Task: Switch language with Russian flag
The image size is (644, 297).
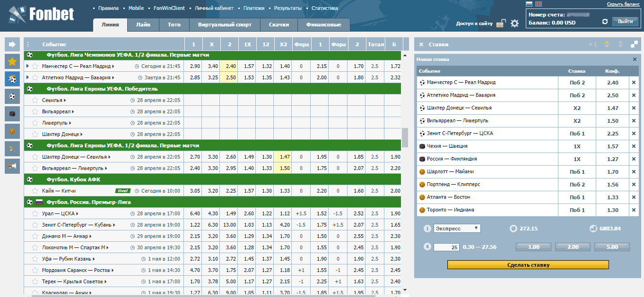Action: [x=529, y=4]
